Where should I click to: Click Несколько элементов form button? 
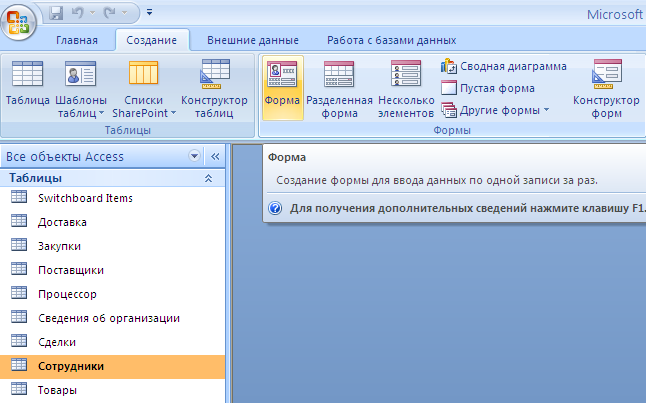click(406, 88)
